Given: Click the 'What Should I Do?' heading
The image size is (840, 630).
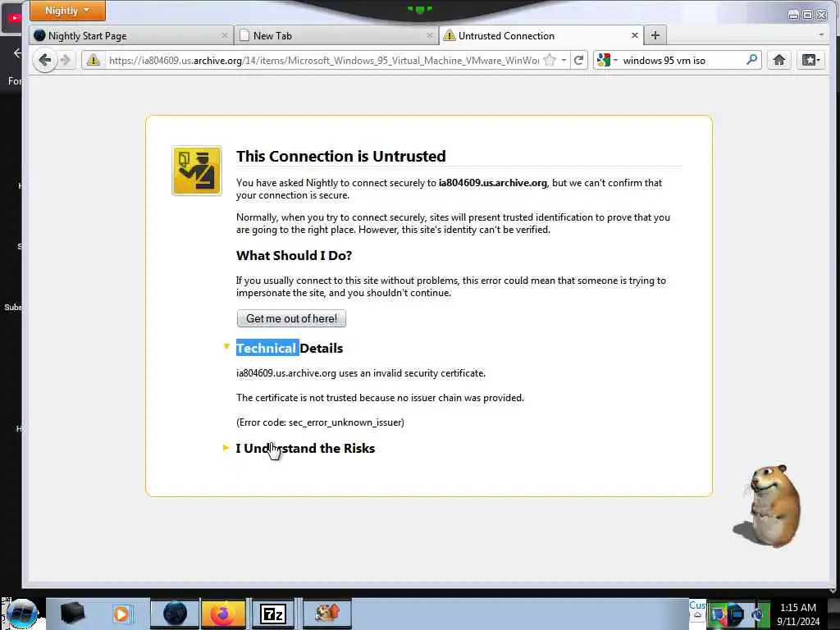Looking at the screenshot, I should (x=294, y=256).
